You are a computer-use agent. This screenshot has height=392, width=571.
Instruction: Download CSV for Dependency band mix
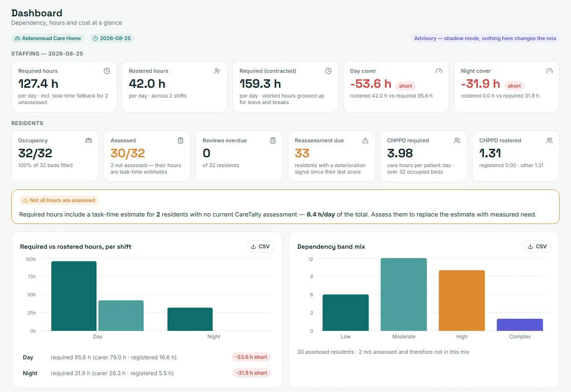pos(537,246)
